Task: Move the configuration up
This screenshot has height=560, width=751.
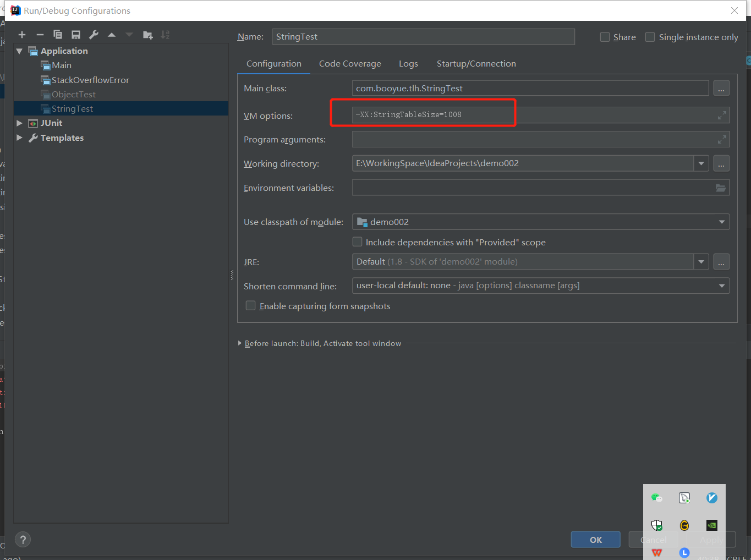Action: [111, 34]
